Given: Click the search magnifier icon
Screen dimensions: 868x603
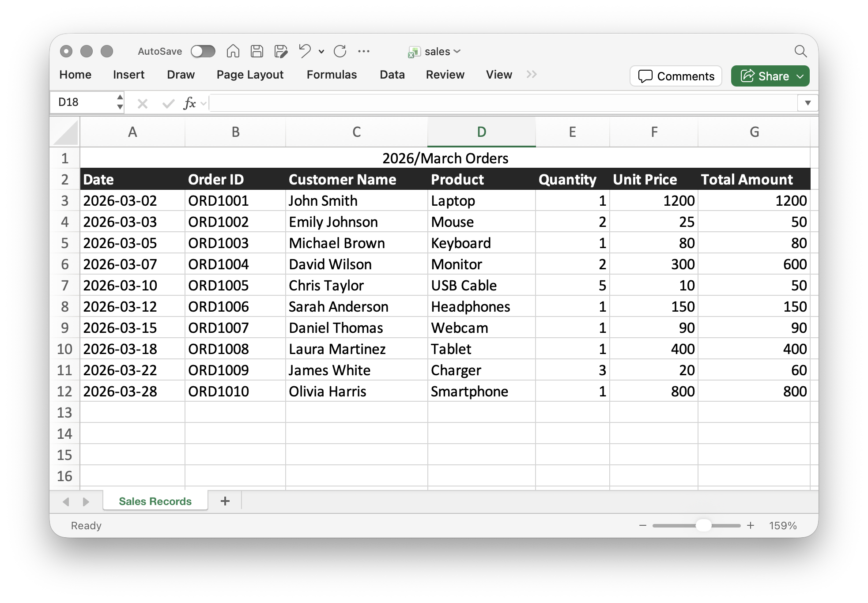Looking at the screenshot, I should tap(800, 51).
